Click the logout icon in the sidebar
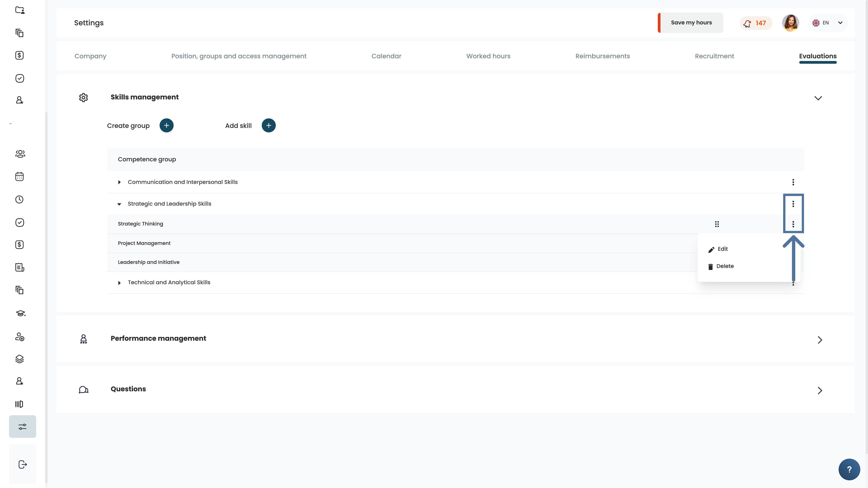 click(x=23, y=464)
